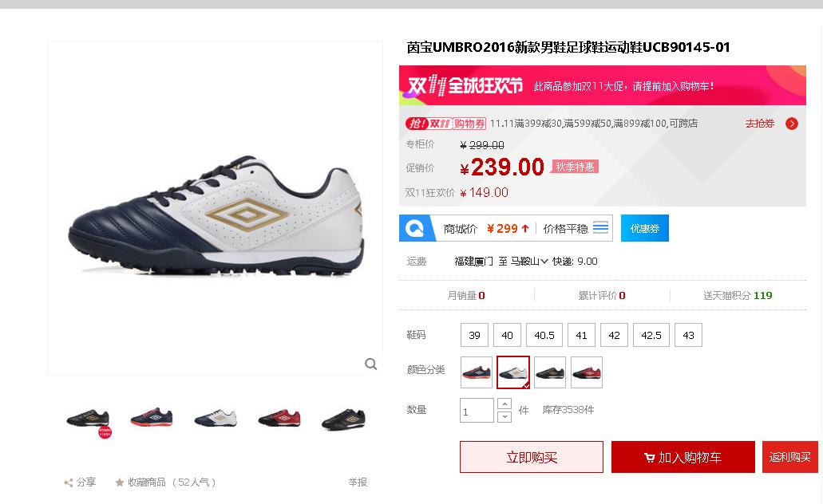Click the red arrow next to 去抢券
The width and height of the screenshot is (823, 504).
click(x=792, y=124)
